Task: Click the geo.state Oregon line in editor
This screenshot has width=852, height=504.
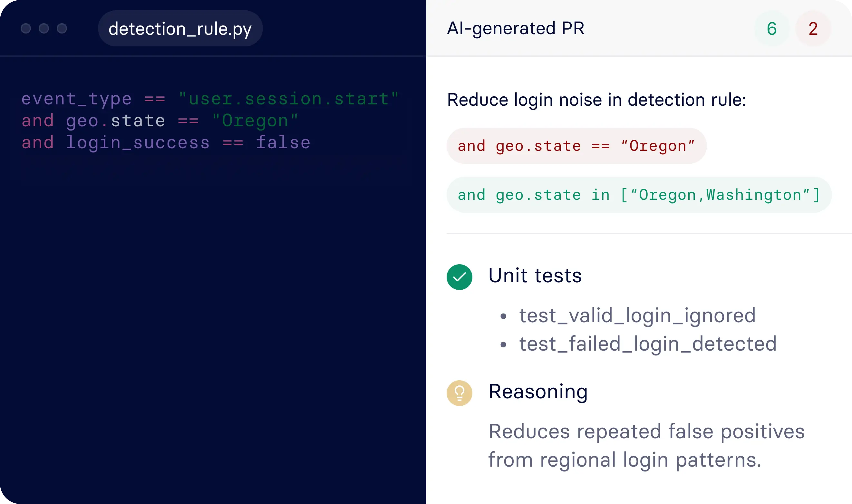Action: pos(160,121)
